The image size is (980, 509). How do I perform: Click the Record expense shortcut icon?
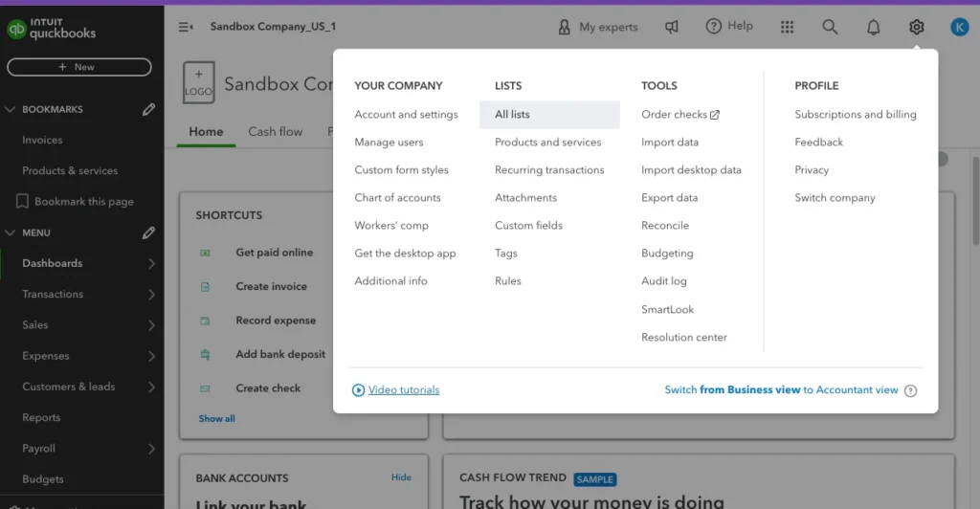click(x=205, y=321)
